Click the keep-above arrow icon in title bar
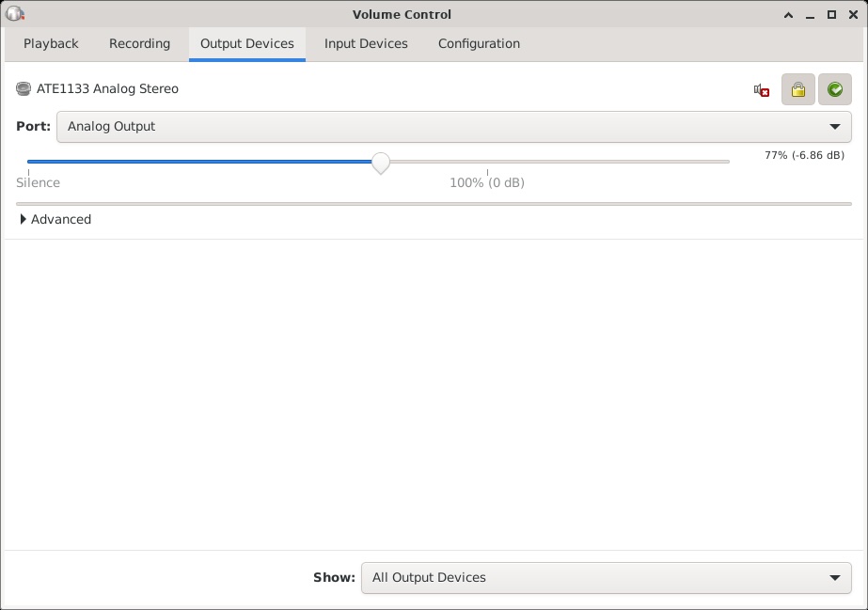 (788, 15)
